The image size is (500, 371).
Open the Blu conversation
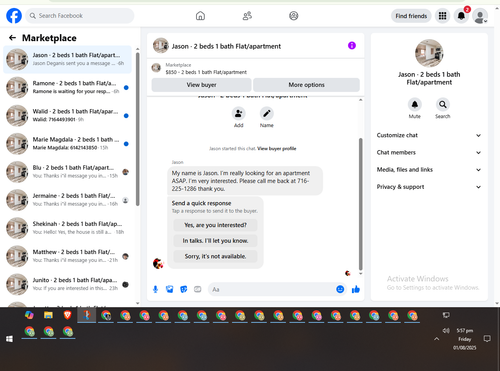pyautogui.click(x=67, y=172)
